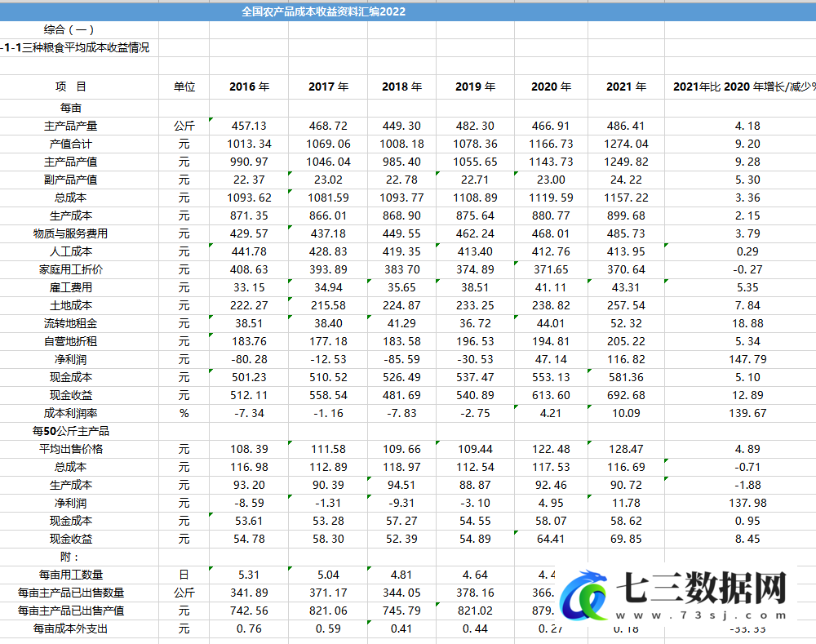The image size is (816, 644).
Task: Select cell 64.41 in per-50kg 现金收益 row
Action: coord(551,539)
